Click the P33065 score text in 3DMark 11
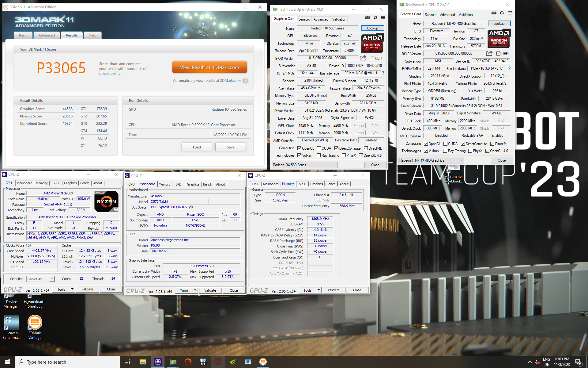The height and width of the screenshot is (368, 588). (61, 68)
